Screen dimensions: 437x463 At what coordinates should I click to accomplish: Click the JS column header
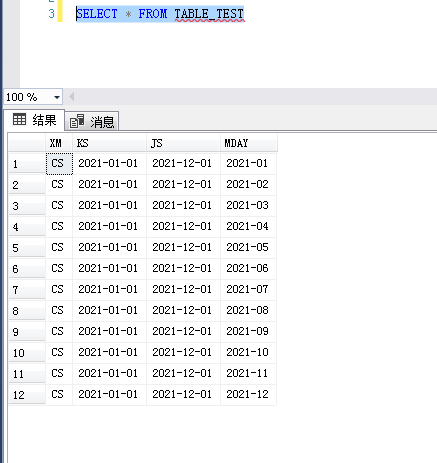point(183,143)
